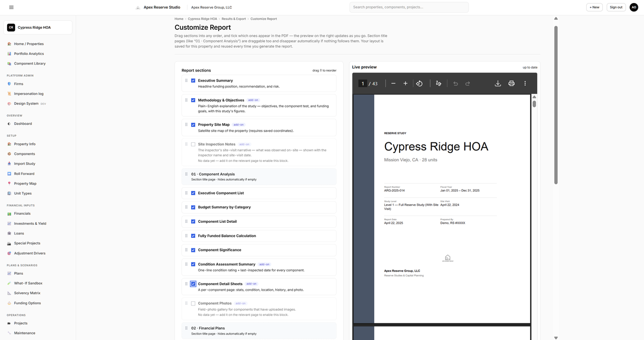The height and width of the screenshot is (340, 644).
Task: Click the Loans icon in sidebar
Action: click(x=9, y=233)
